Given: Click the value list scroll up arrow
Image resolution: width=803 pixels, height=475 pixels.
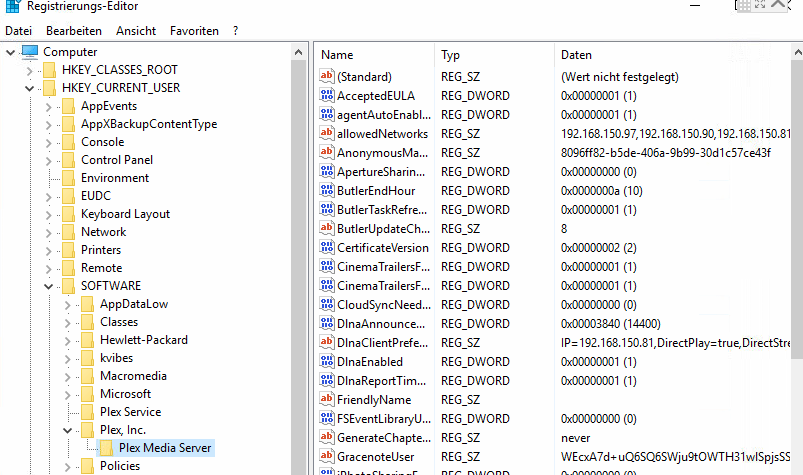Looking at the screenshot, I should click(797, 52).
